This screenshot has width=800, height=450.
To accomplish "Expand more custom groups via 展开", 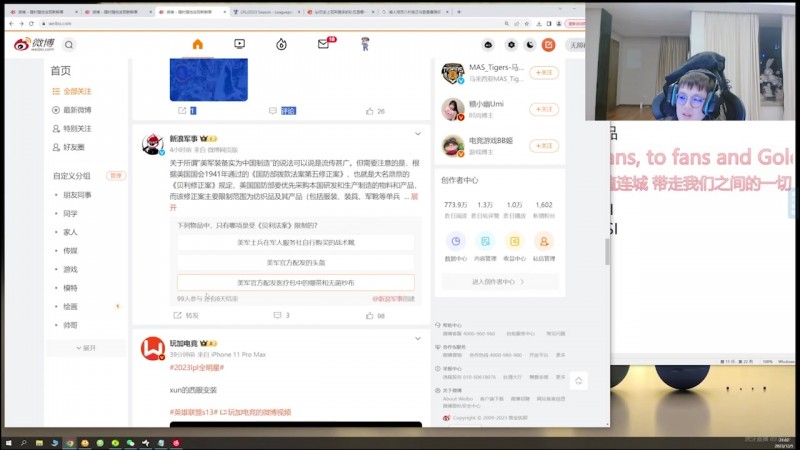I will click(86, 348).
